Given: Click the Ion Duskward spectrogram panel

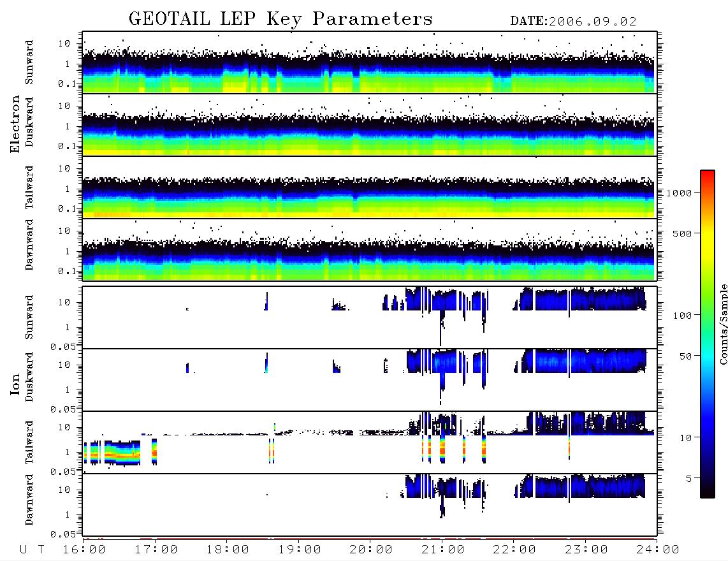Looking at the screenshot, I should click(x=370, y=379).
